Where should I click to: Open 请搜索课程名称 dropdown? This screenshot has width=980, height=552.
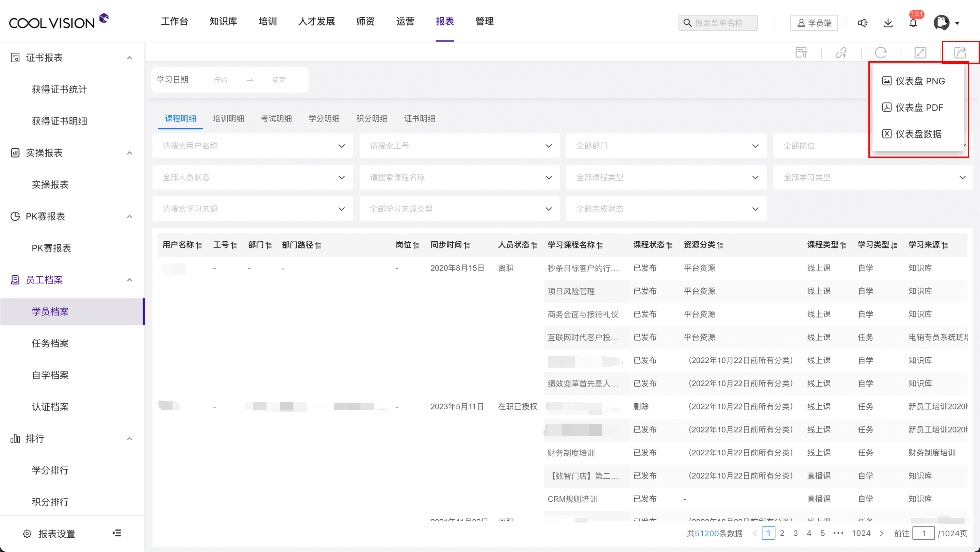coord(460,177)
